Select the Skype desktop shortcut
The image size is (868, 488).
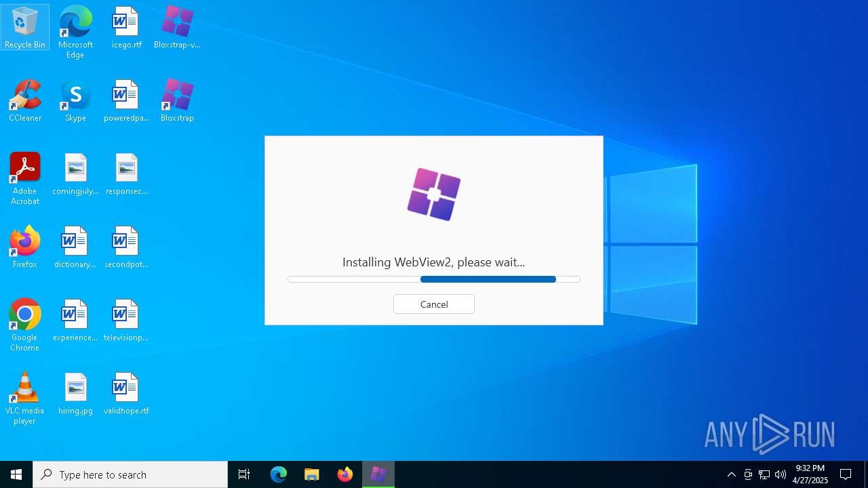tap(75, 101)
